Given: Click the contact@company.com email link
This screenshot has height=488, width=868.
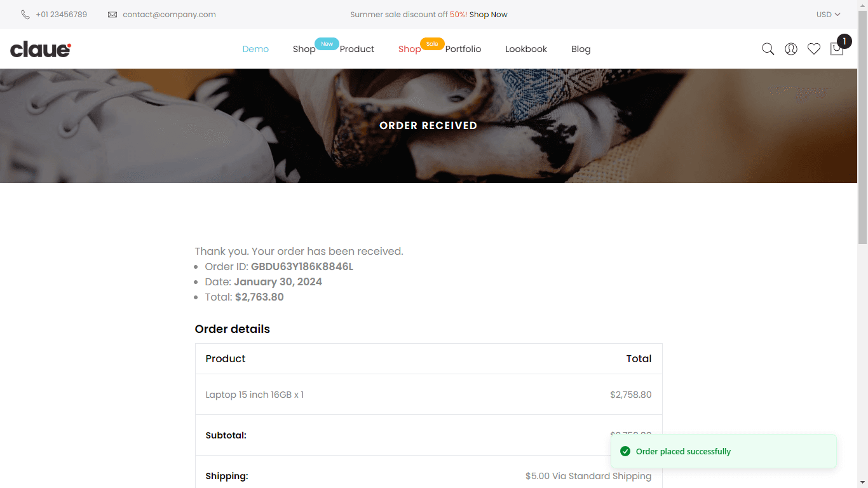Looking at the screenshot, I should 169,15.
